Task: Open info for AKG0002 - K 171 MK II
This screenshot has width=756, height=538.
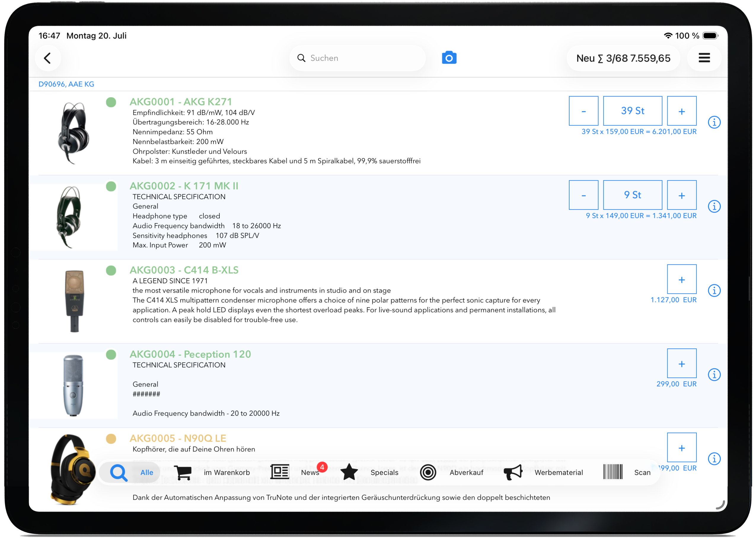Action: point(714,206)
